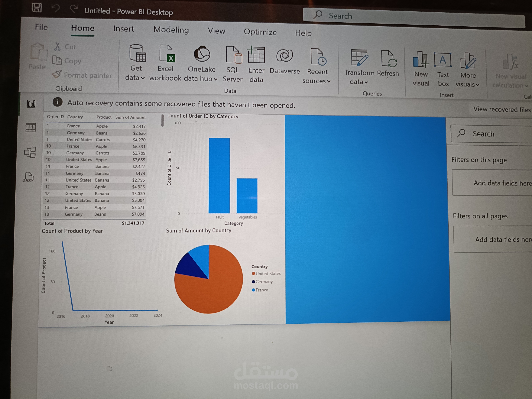This screenshot has height=399, width=532.
Task: Open the View ribbon tab
Action: click(x=216, y=31)
